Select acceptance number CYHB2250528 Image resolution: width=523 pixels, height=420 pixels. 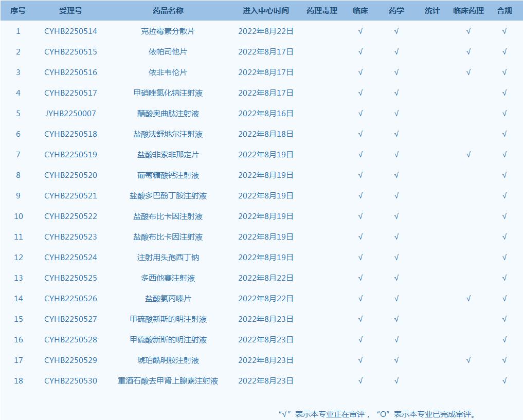click(70, 340)
